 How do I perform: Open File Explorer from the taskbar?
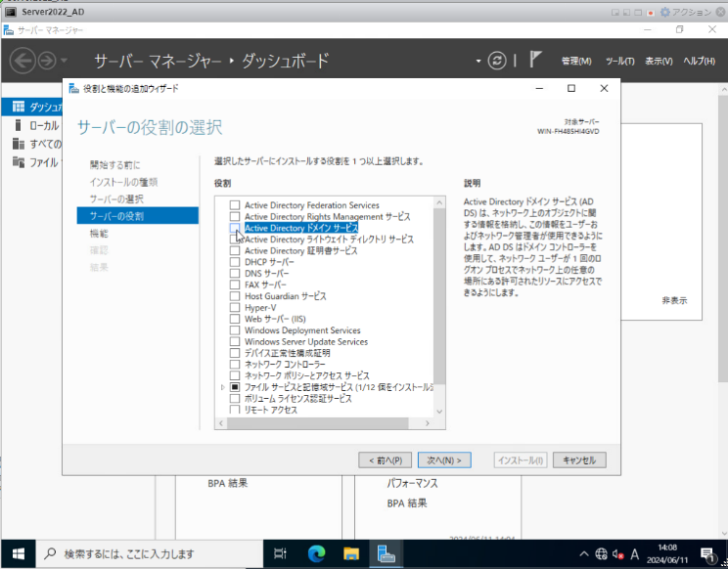pyautogui.click(x=351, y=553)
